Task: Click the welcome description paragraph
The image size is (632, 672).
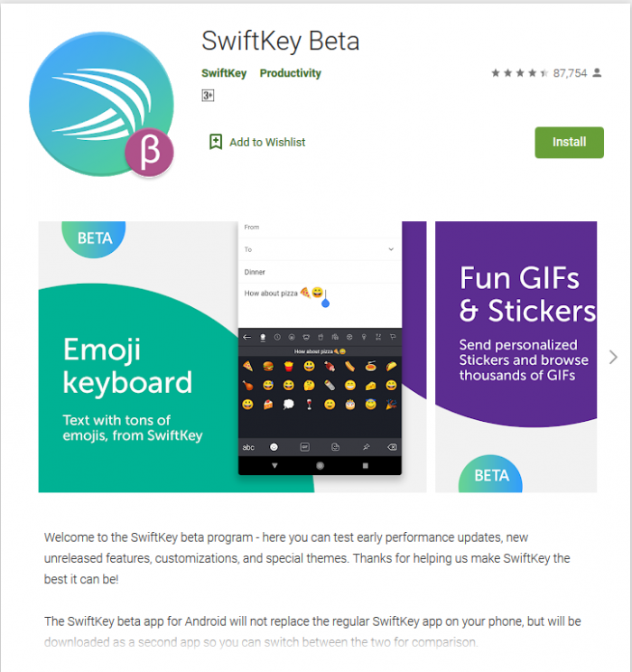Action: tap(307, 558)
